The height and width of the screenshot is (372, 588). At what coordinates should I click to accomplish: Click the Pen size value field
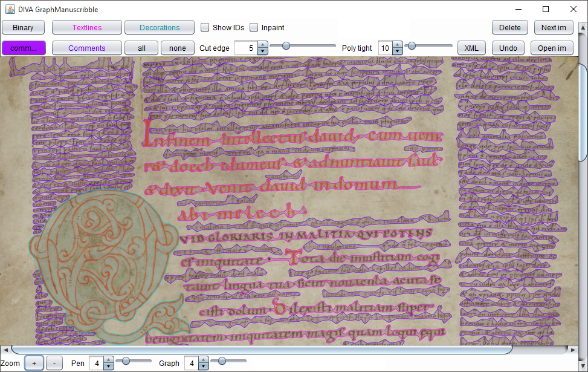tap(97, 363)
